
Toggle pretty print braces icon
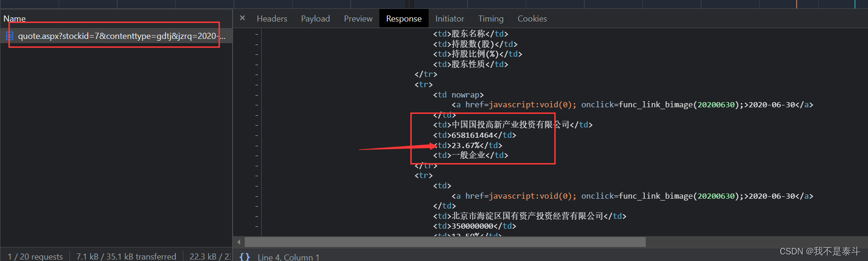[x=244, y=257]
